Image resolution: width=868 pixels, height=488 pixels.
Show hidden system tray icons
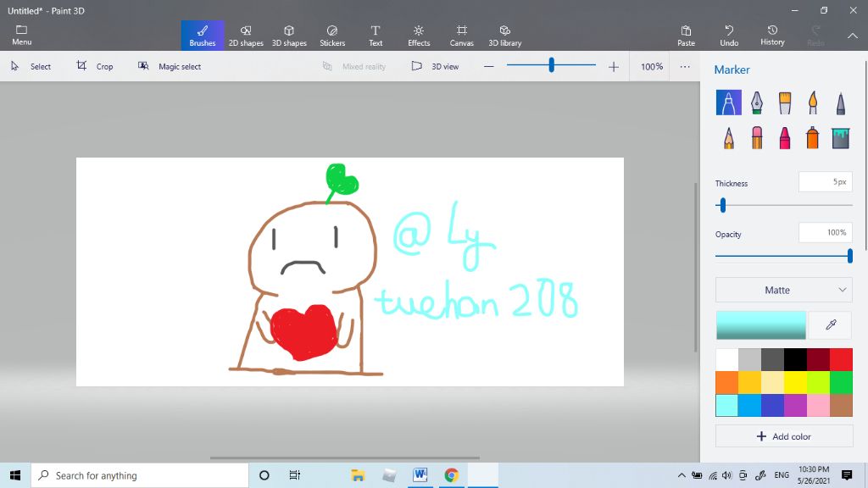pyautogui.click(x=682, y=475)
